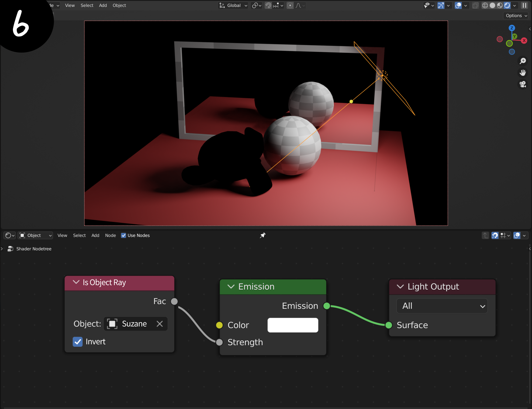Switch to rendered viewport shading

pos(507,5)
